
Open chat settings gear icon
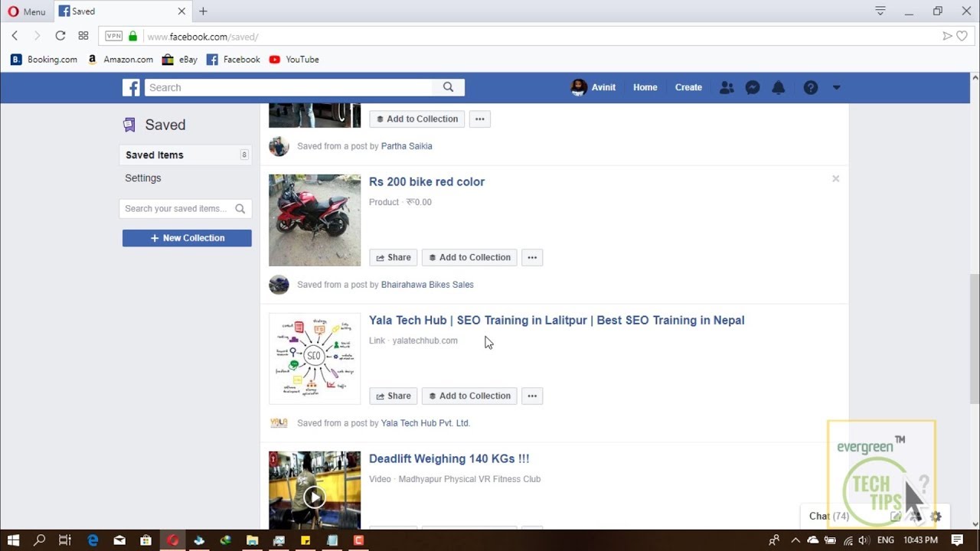point(936,517)
